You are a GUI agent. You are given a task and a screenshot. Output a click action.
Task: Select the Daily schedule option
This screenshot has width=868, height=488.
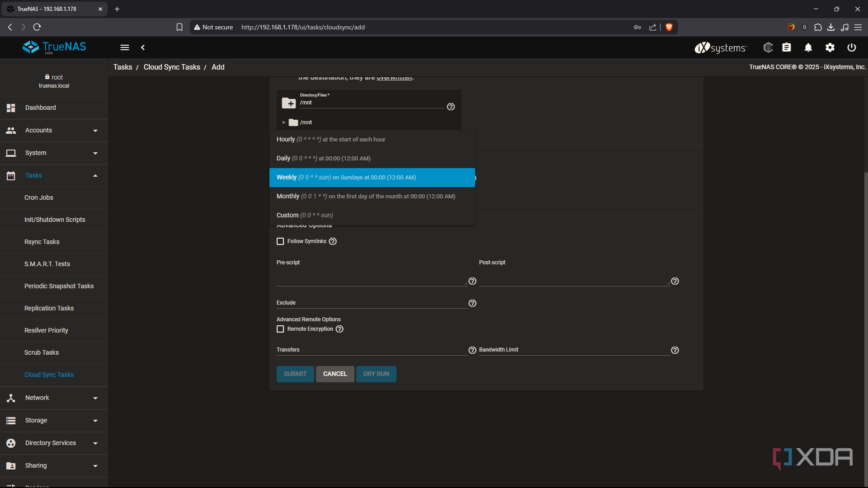(x=372, y=159)
